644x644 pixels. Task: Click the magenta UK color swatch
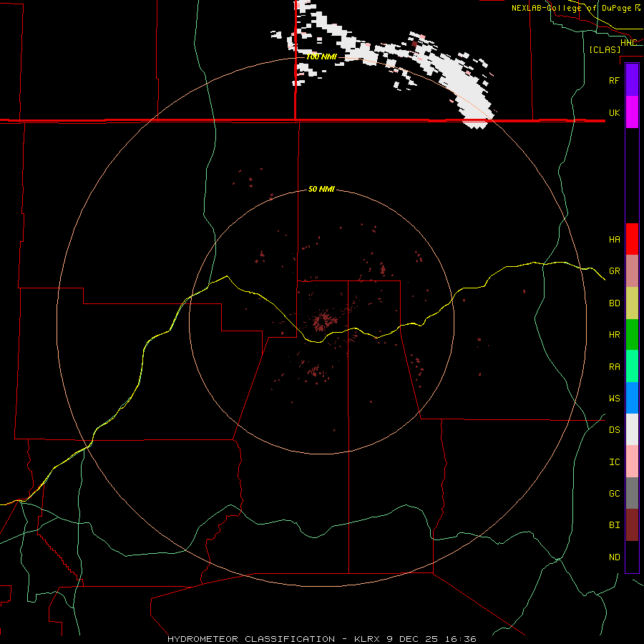(x=632, y=112)
